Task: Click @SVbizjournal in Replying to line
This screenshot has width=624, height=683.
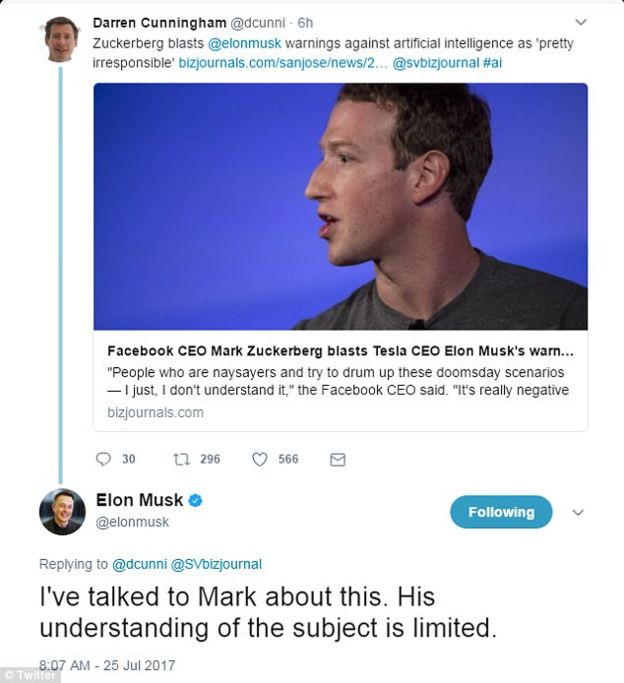Action: pyautogui.click(x=216, y=564)
